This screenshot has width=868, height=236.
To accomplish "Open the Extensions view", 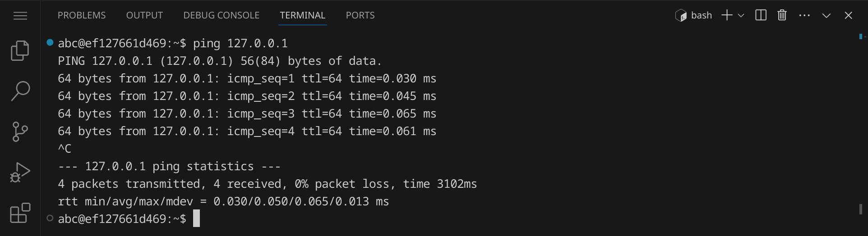I will coord(20,213).
